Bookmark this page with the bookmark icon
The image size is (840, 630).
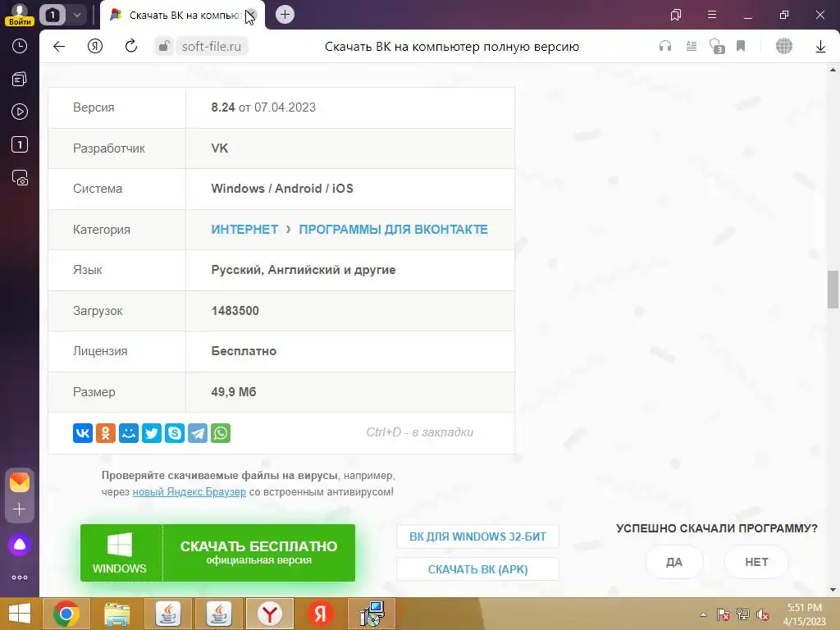(741, 46)
